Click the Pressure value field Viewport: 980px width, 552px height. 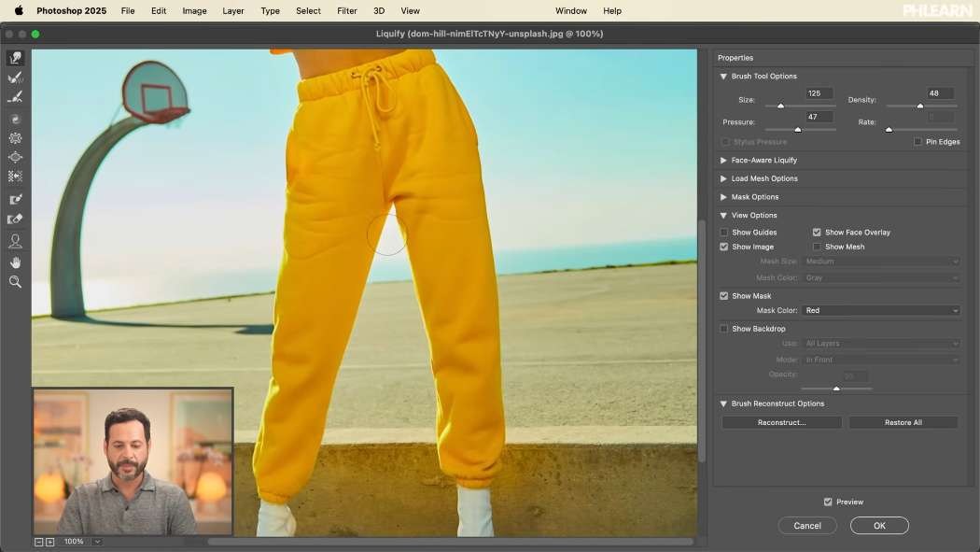coord(819,117)
